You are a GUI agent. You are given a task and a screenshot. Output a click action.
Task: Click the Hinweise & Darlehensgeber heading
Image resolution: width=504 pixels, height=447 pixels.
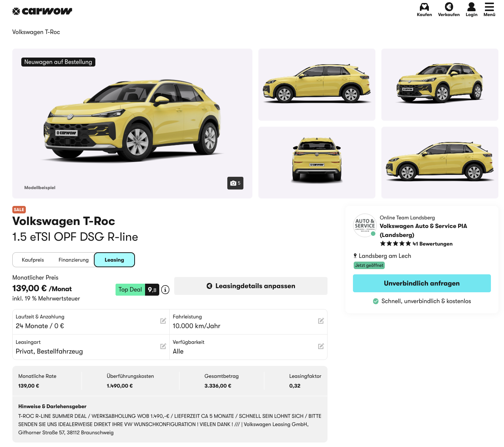[52, 406]
